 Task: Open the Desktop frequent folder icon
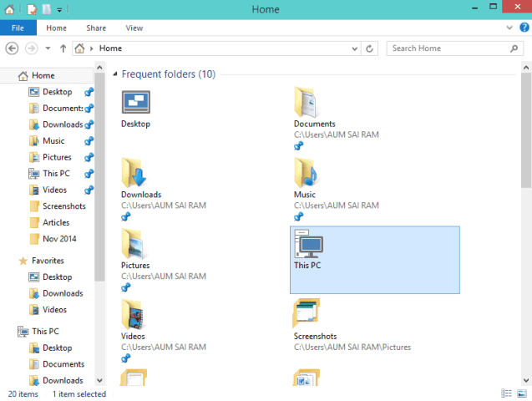135,102
